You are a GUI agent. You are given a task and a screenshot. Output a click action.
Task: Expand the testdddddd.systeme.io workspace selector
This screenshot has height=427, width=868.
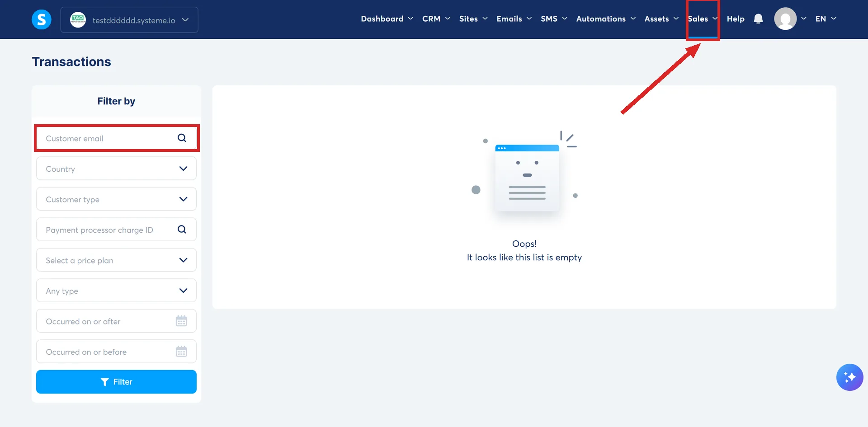click(x=129, y=20)
